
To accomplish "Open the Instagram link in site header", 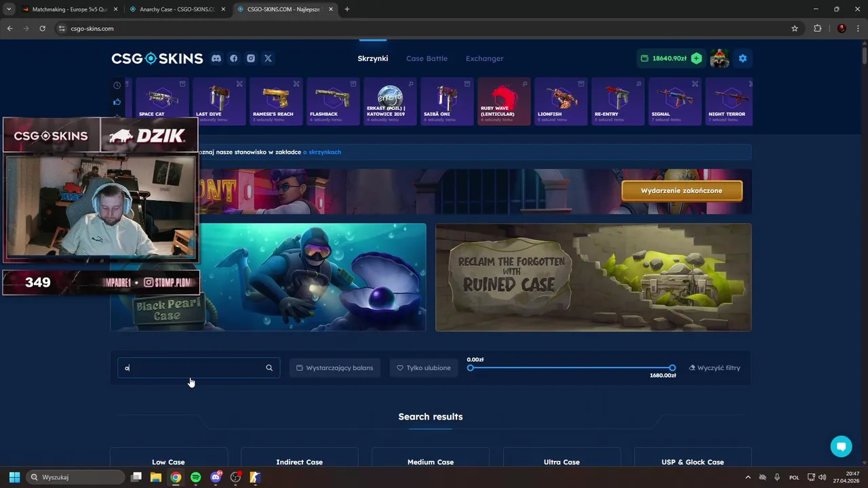I will (x=251, y=58).
